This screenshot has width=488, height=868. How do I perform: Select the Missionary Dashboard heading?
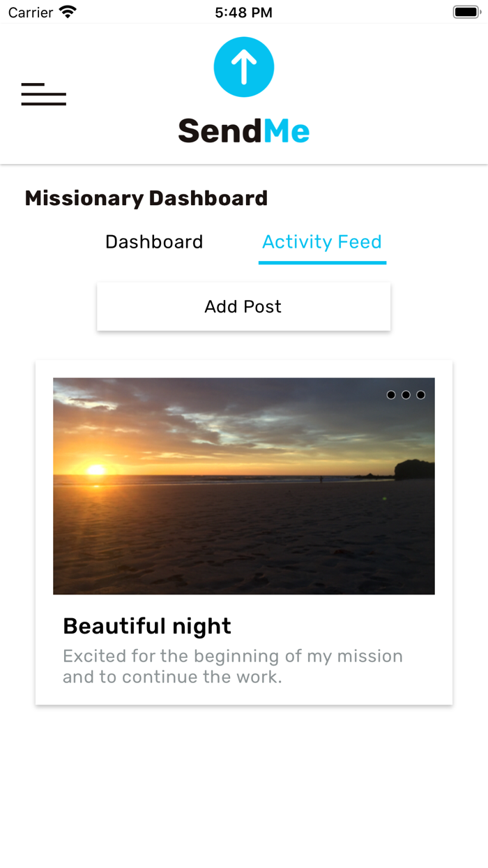point(146,198)
